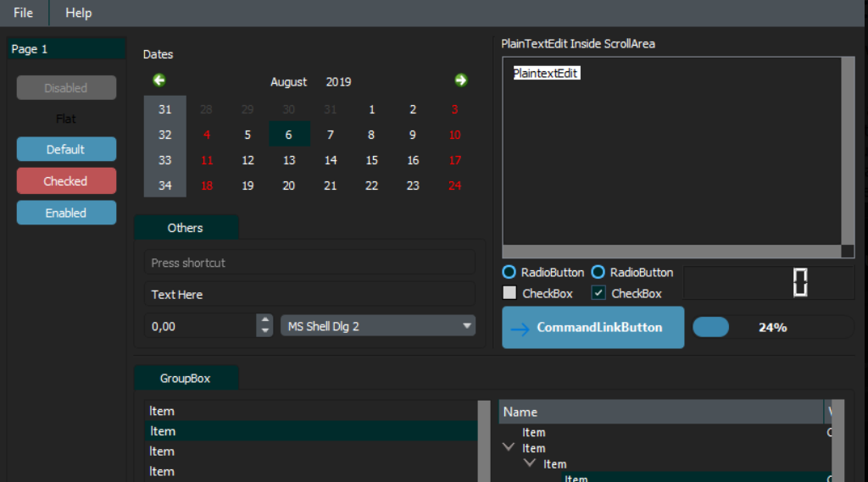Select August 10 in the calendar
868x482 pixels.
point(454,135)
